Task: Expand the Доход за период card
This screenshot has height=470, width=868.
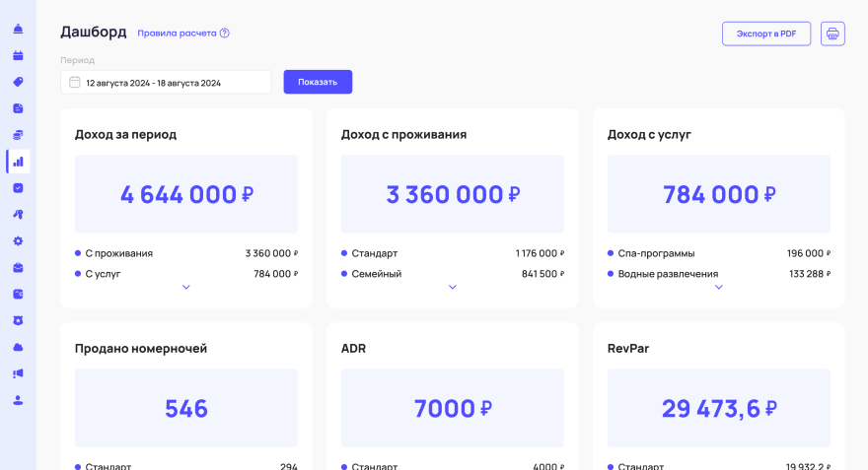Action: point(185,288)
